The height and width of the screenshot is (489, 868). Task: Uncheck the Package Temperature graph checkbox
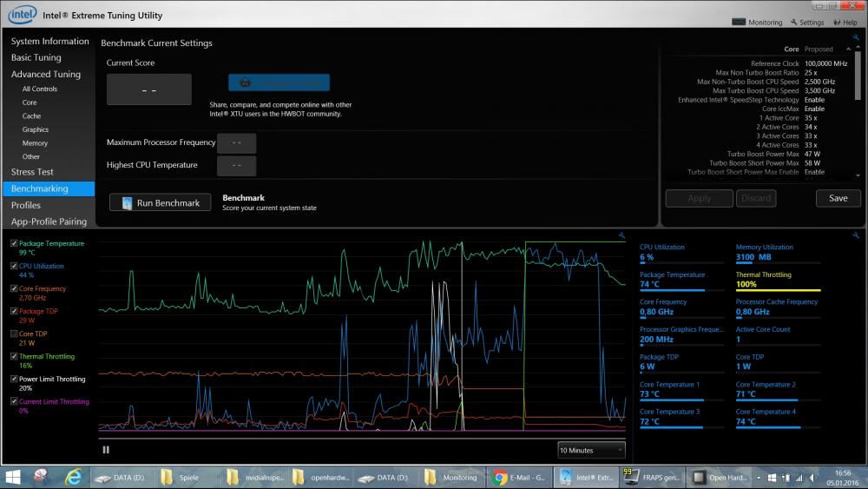click(14, 244)
